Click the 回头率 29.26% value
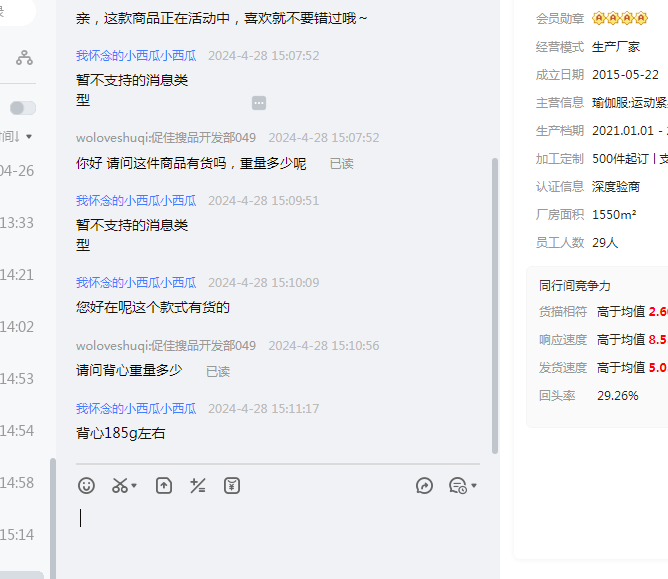The image size is (668, 579). pos(617,396)
